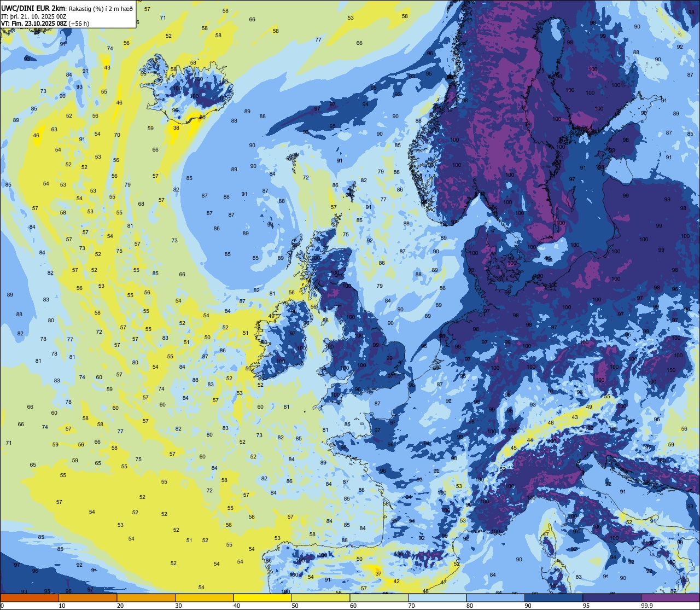Select the 20–30 legend color segment

pos(146,597)
